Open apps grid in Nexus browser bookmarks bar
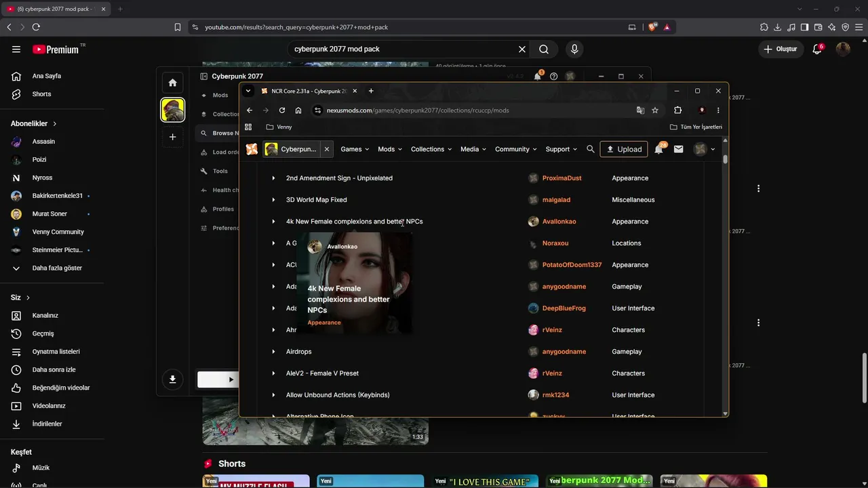This screenshot has height=488, width=868. tap(248, 127)
